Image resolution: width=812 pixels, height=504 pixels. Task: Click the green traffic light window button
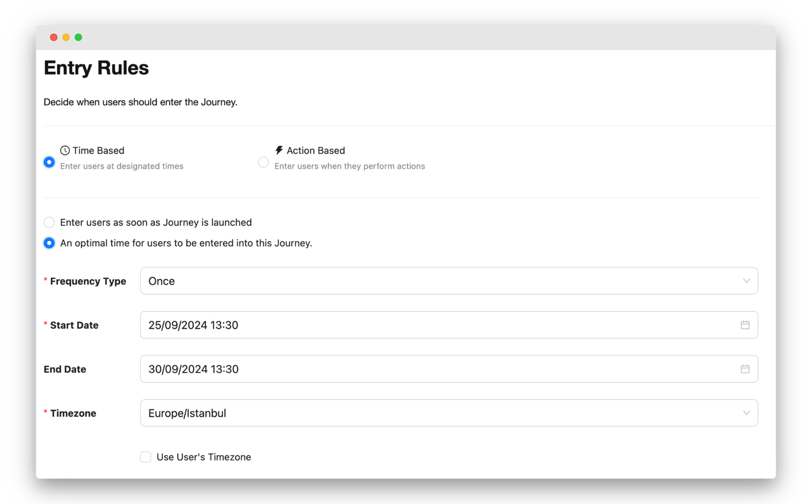click(79, 37)
